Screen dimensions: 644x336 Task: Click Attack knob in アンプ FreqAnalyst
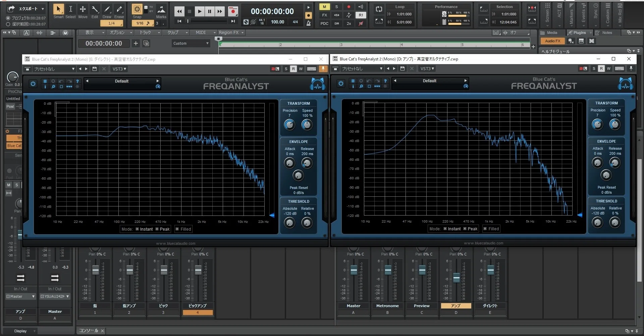[x=597, y=163]
